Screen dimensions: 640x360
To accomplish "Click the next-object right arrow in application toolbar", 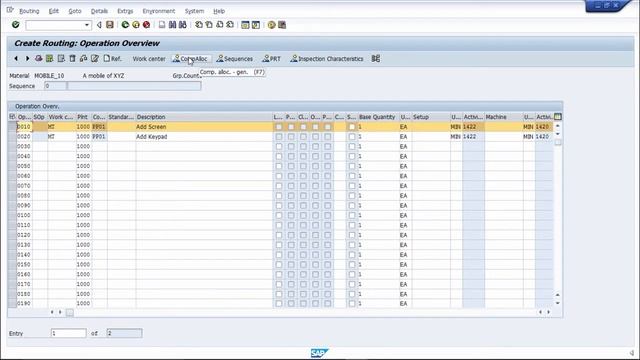I will click(27, 59).
